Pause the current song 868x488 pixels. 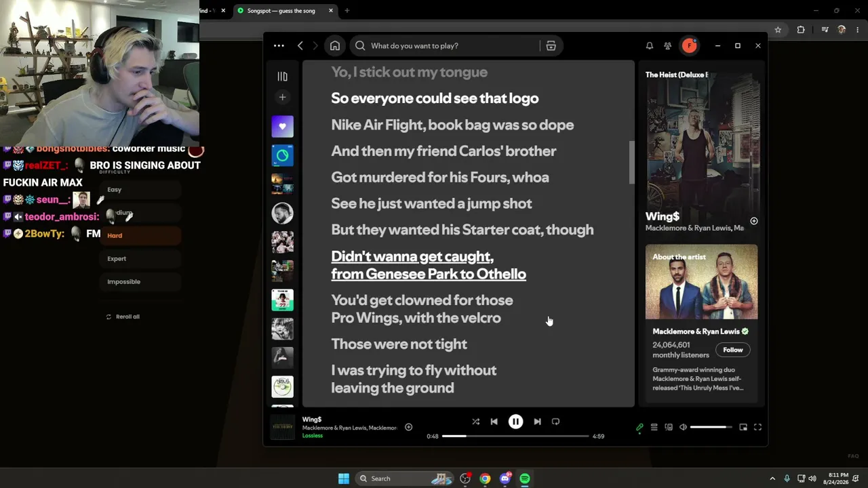[515, 422]
